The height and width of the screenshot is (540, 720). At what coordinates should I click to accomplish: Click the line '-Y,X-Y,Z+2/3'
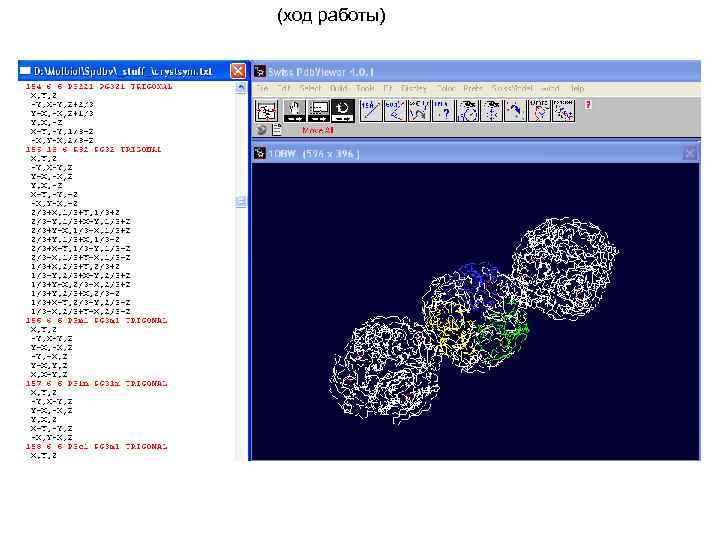(62, 104)
